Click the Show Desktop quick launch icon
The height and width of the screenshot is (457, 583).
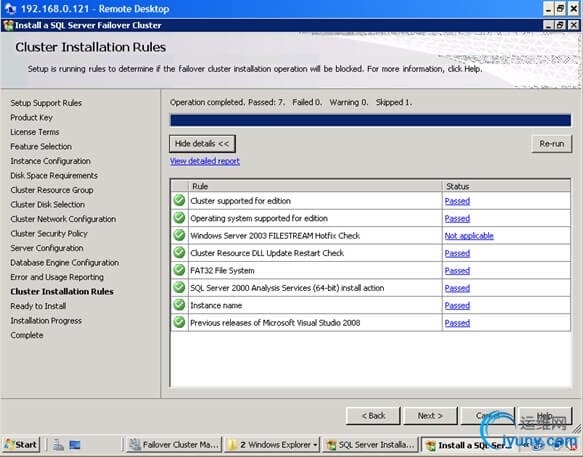coord(75,445)
